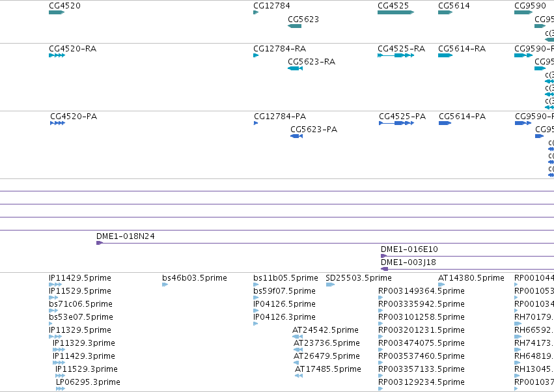Click the IP11429.5prime EST label

pyautogui.click(x=80, y=278)
